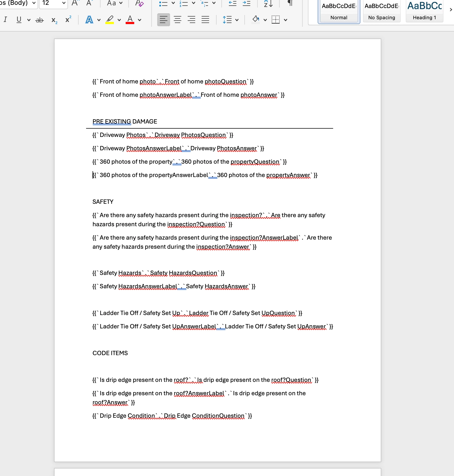Expand bullet list style arrow
454x476 pixels.
point(173,3)
